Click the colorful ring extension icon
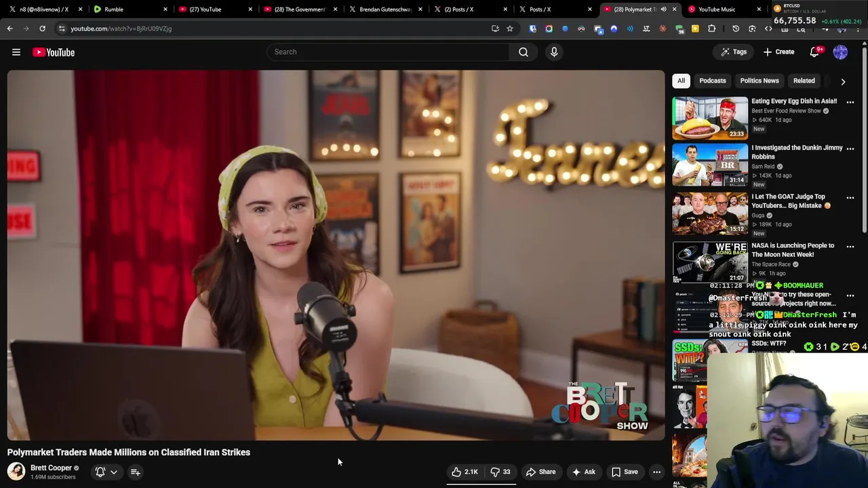This screenshot has height=488, width=868. tap(549, 28)
